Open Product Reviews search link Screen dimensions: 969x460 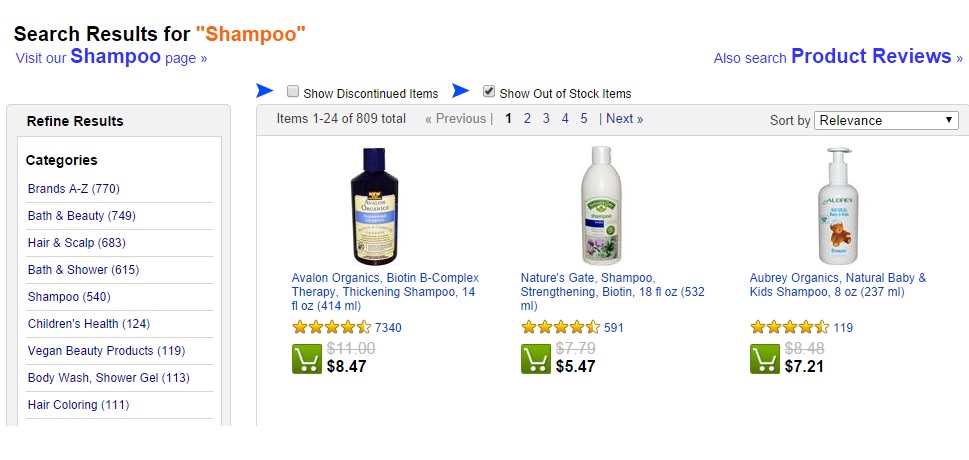(x=870, y=57)
